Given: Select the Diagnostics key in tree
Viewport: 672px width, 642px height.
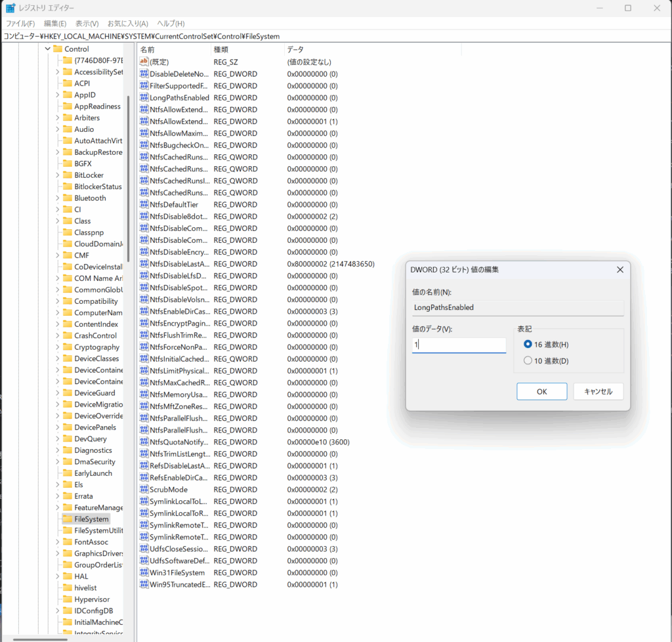Looking at the screenshot, I should pyautogui.click(x=93, y=450).
